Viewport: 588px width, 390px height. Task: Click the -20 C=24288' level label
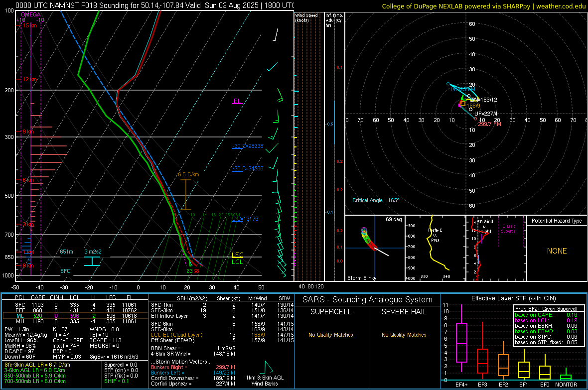point(248,169)
